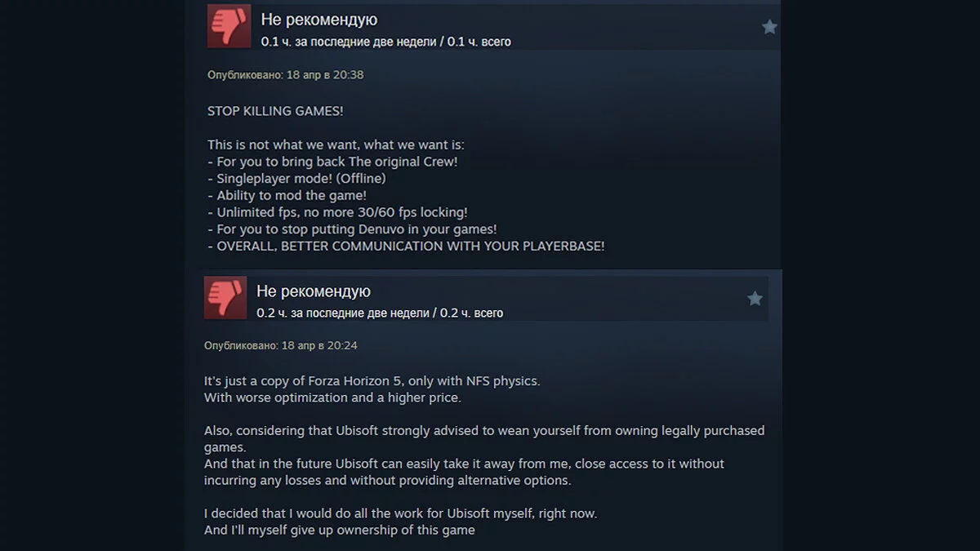This screenshot has height=551, width=980.
Task: Click the star icon on the Forza Horizon review
Action: tap(755, 299)
